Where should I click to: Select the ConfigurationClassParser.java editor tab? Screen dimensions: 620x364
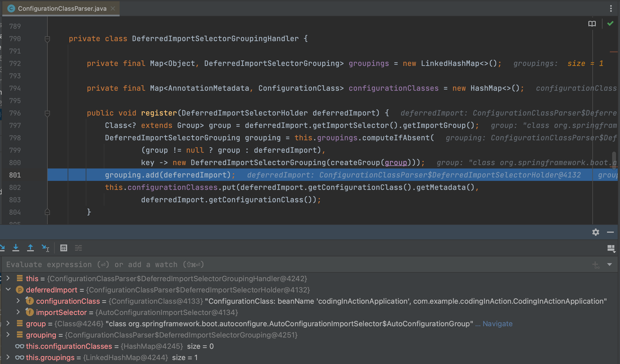click(62, 8)
